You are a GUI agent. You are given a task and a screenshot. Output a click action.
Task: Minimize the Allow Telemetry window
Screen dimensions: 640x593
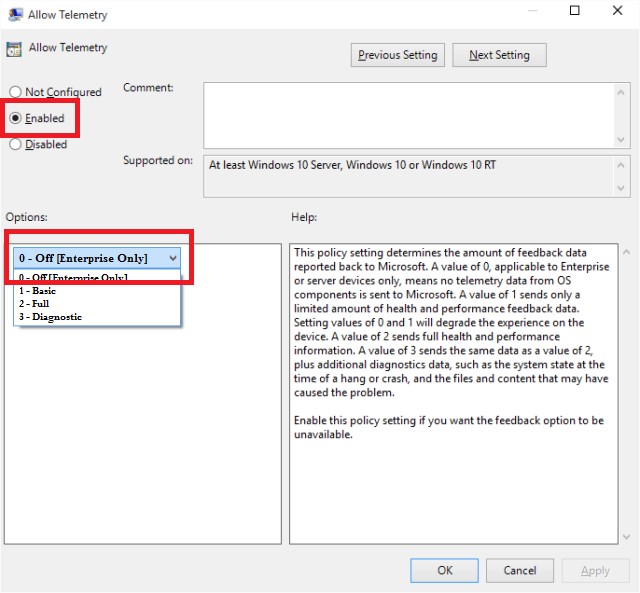point(532,11)
